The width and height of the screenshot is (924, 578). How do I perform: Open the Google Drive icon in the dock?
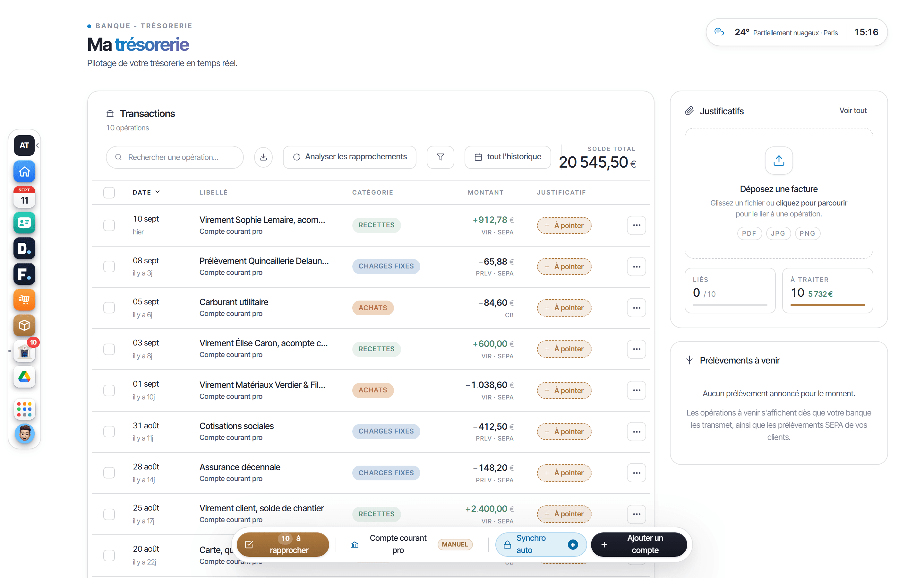pyautogui.click(x=24, y=377)
